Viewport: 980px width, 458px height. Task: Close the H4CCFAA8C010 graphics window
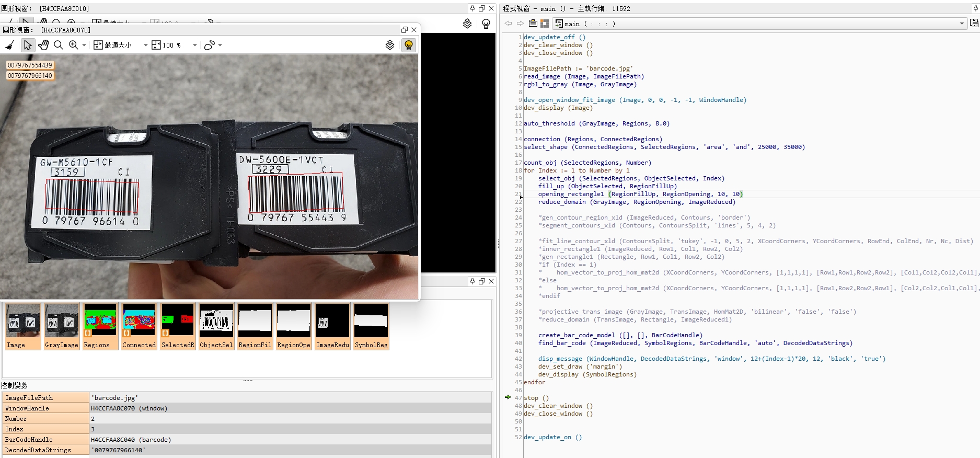(x=491, y=8)
